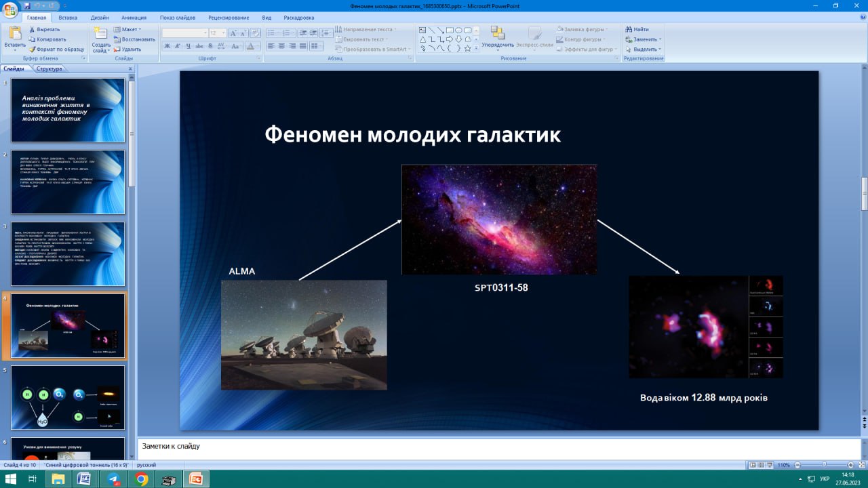Screen dimensions: 868x488
Task: Toggle italic (К) formatting
Action: pyautogui.click(x=178, y=46)
